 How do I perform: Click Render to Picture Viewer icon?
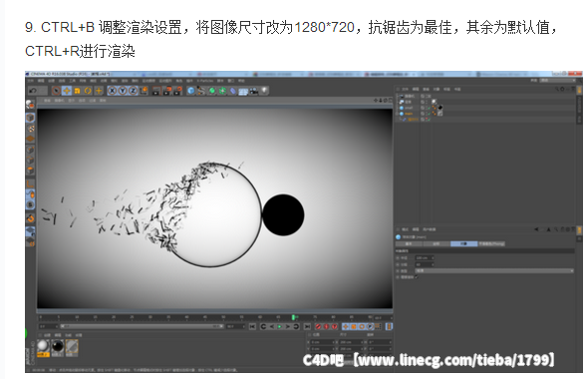(x=167, y=91)
